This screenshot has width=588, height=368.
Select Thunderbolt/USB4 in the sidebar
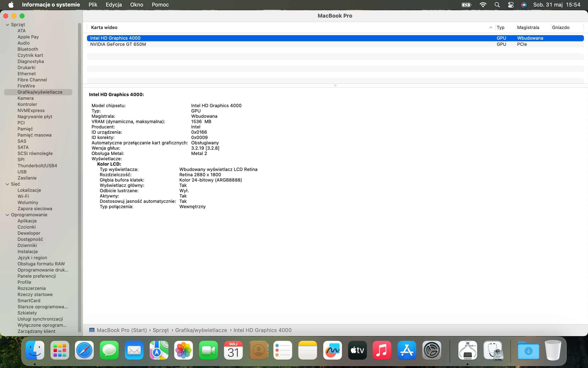pyautogui.click(x=37, y=166)
